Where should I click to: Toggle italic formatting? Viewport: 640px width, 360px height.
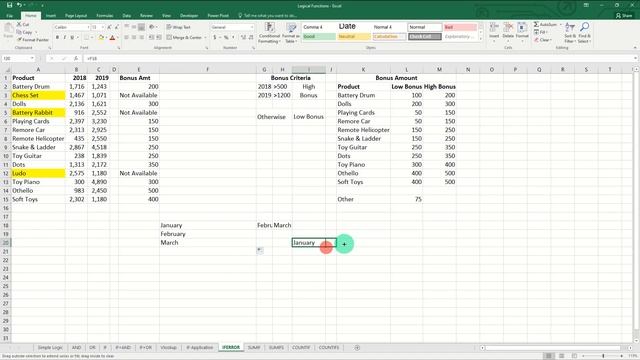[x=64, y=38]
